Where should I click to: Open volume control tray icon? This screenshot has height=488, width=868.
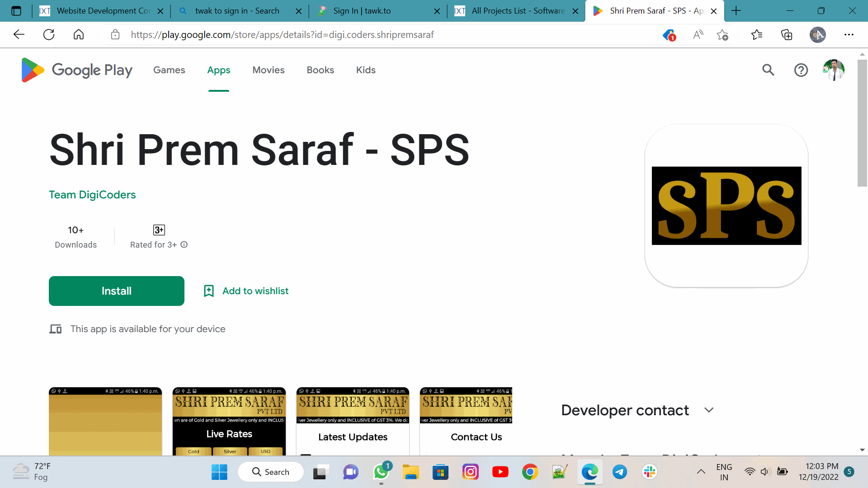pyautogui.click(x=765, y=472)
